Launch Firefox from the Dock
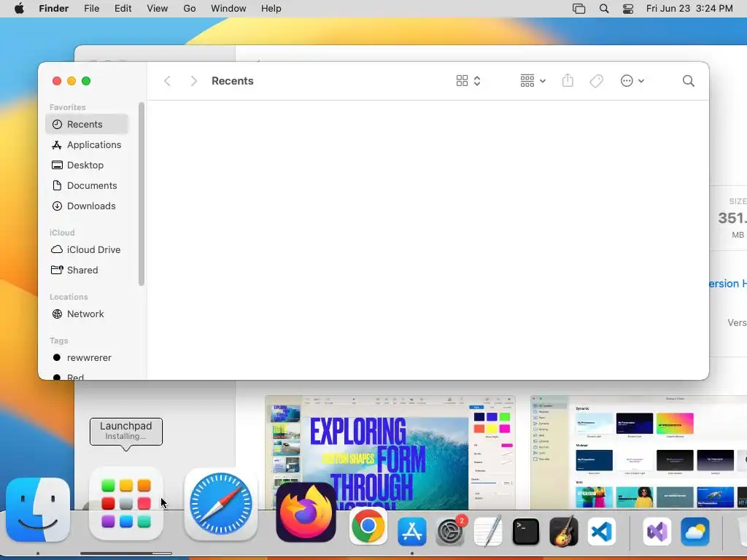Screen dimensions: 747x560 click(x=306, y=513)
